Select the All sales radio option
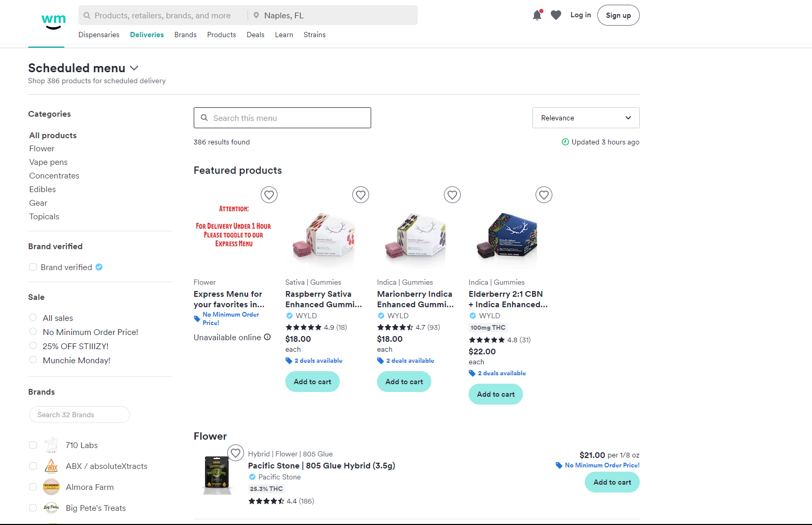This screenshot has width=812, height=525. click(33, 318)
